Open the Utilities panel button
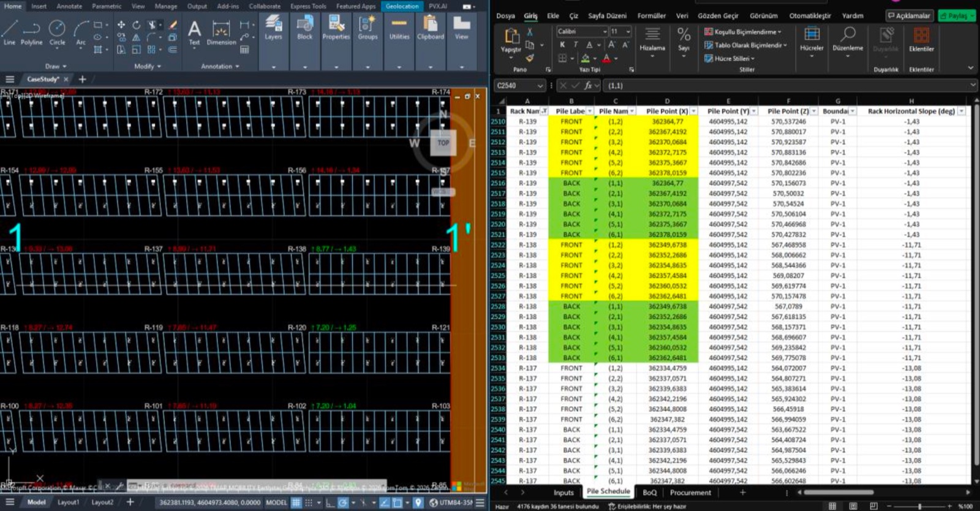980x511 pixels. click(x=399, y=28)
